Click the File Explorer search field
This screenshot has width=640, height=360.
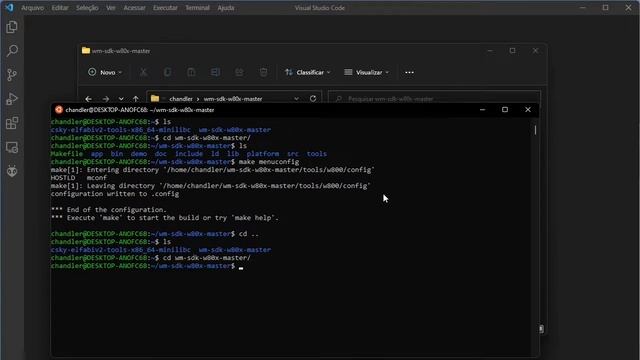pos(434,99)
